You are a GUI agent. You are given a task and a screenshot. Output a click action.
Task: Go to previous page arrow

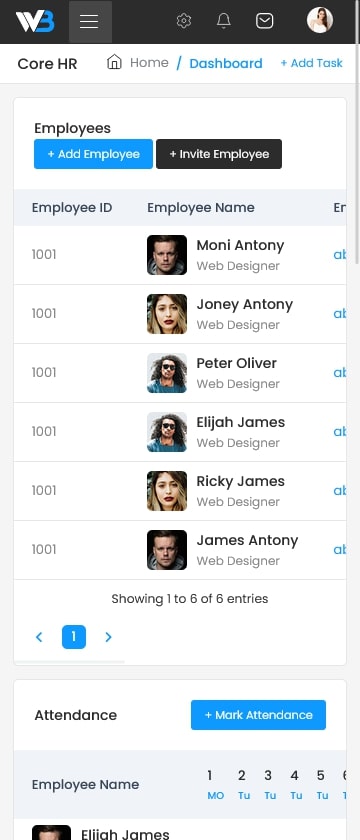tap(39, 637)
